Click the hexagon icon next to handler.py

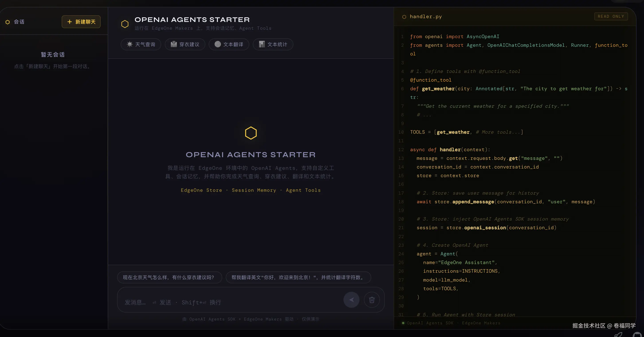point(404,17)
